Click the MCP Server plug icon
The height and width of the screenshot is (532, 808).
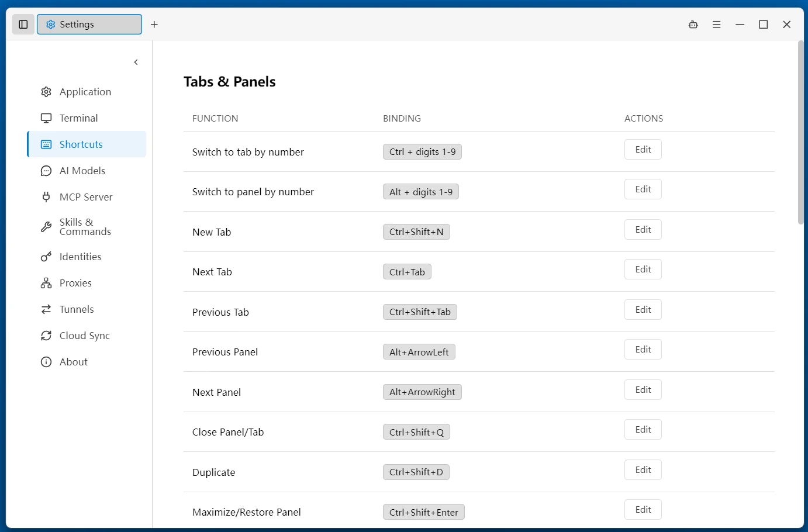46,197
